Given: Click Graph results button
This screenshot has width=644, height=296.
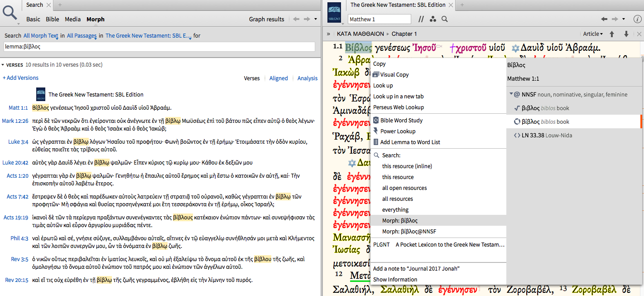Looking at the screenshot, I should click(x=267, y=19).
